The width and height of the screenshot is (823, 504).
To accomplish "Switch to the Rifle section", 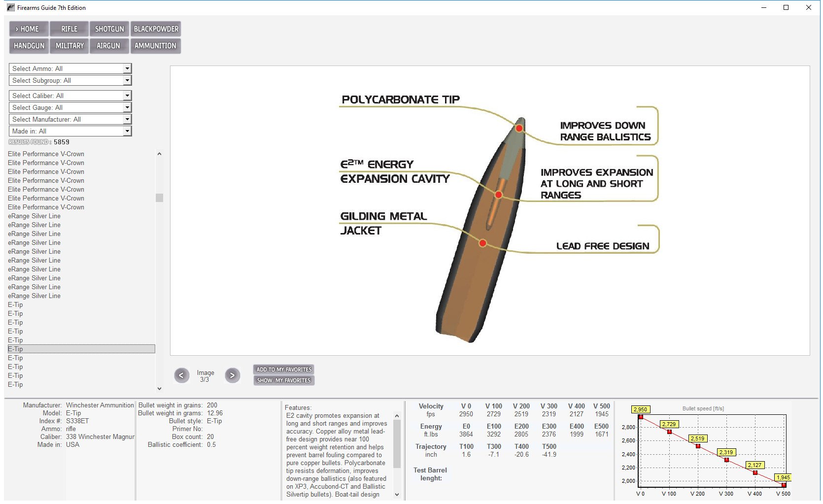I will 69,29.
